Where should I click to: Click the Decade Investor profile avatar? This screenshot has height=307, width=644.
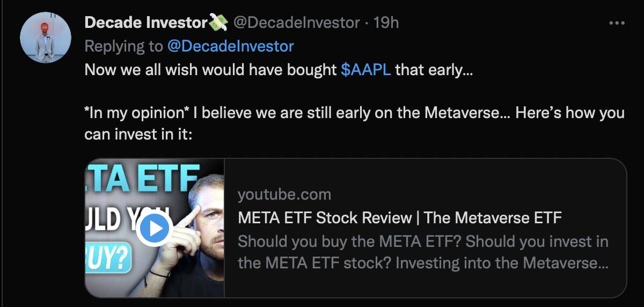click(46, 37)
